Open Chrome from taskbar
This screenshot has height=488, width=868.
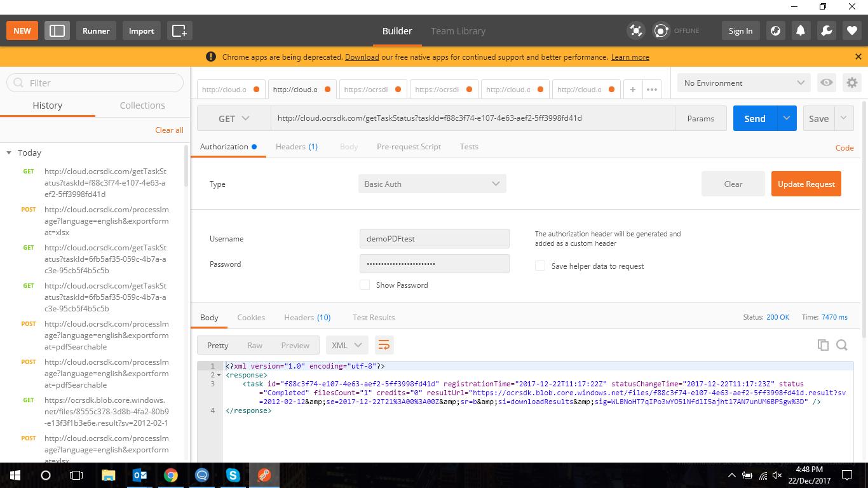coord(170,475)
